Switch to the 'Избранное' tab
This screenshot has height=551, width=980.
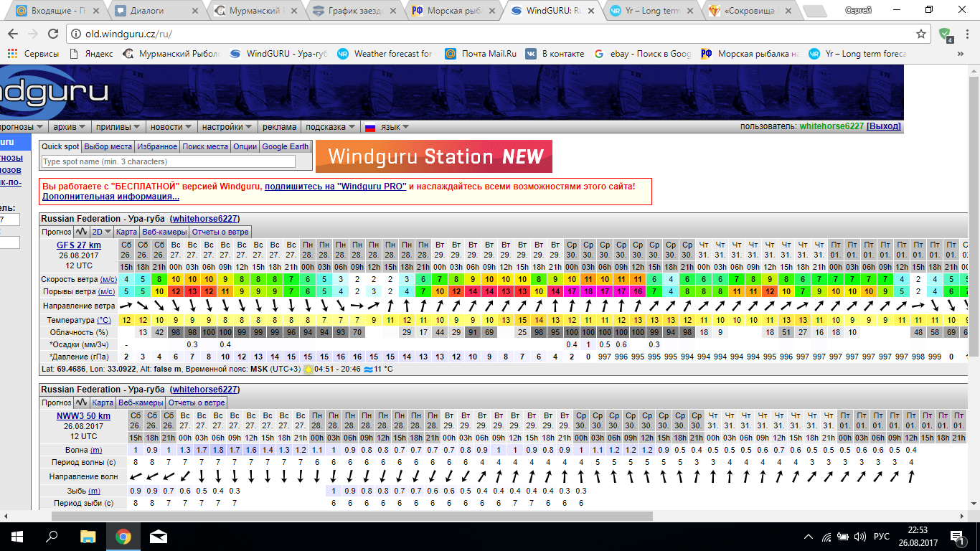click(x=157, y=146)
